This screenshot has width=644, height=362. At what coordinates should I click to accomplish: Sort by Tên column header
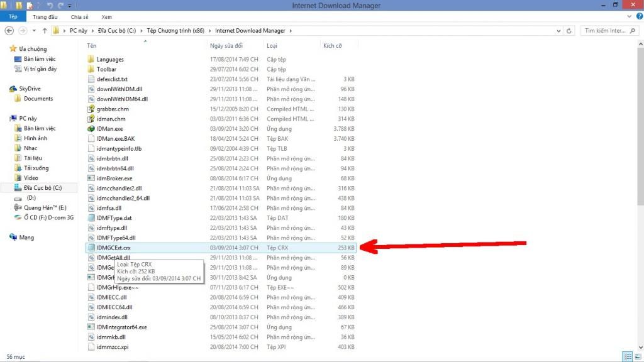pyautogui.click(x=92, y=45)
